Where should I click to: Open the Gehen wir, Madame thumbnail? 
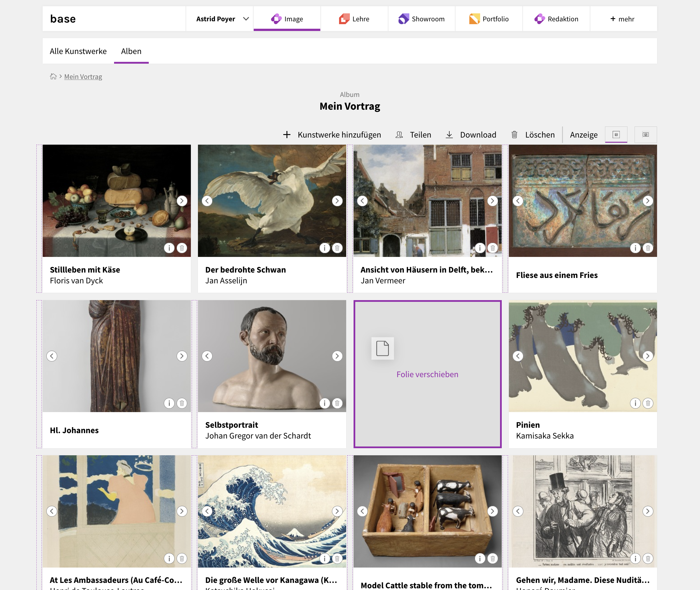click(x=583, y=511)
